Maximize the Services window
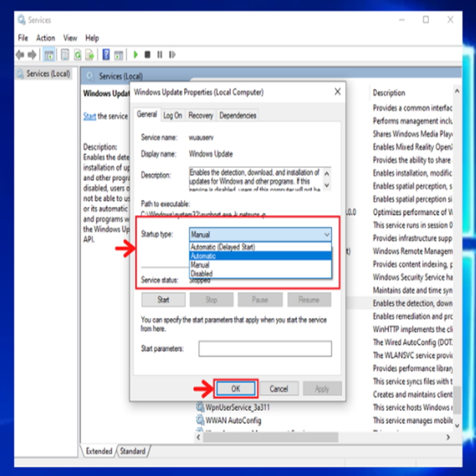 click(426, 20)
